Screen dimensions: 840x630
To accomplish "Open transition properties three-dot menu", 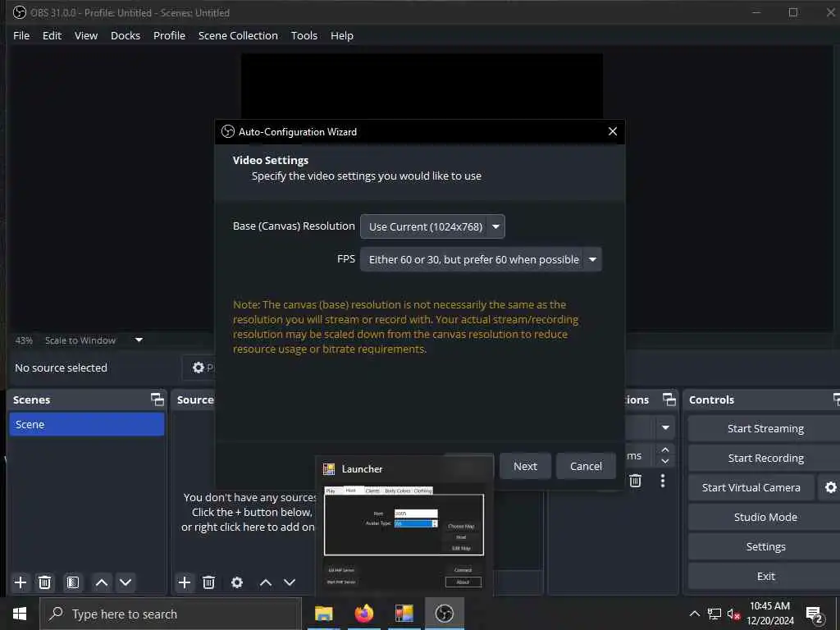I will tap(663, 481).
